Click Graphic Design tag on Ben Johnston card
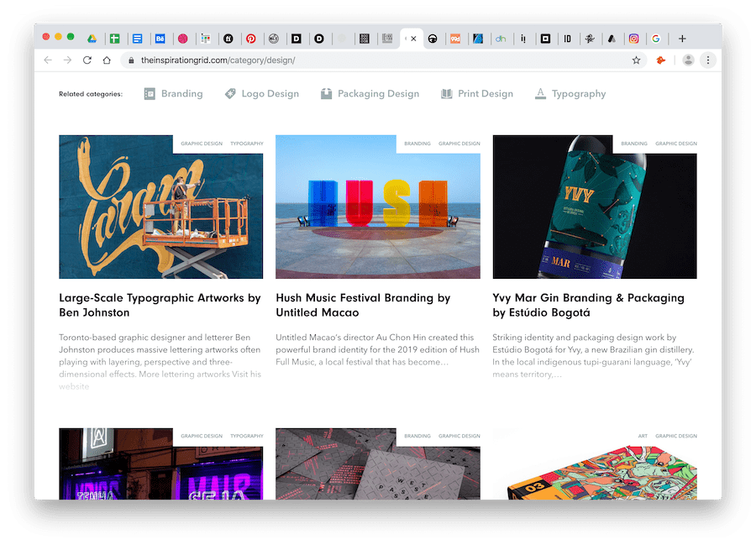Image resolution: width=756 pixels, height=545 pixels. pos(202,144)
